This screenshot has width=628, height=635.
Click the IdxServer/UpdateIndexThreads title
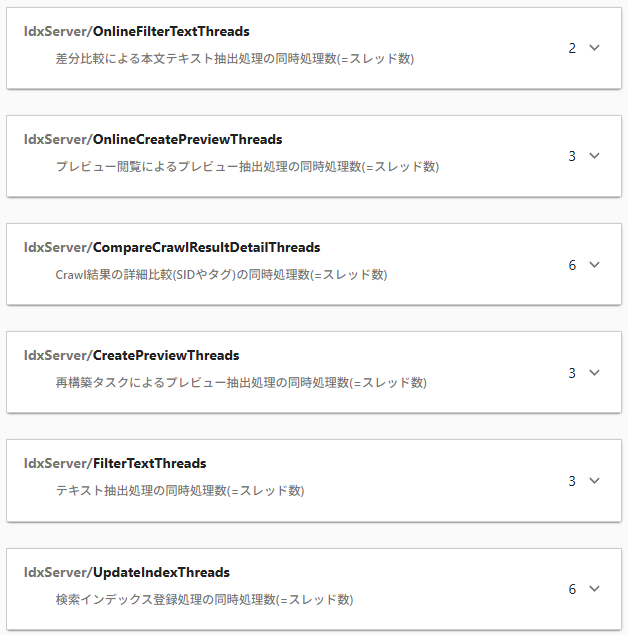[127, 572]
